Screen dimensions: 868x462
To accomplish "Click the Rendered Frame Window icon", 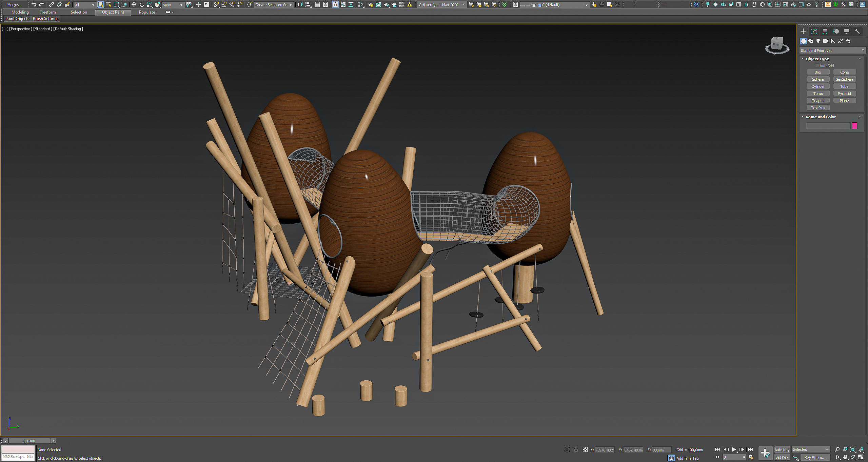I will point(378,4).
